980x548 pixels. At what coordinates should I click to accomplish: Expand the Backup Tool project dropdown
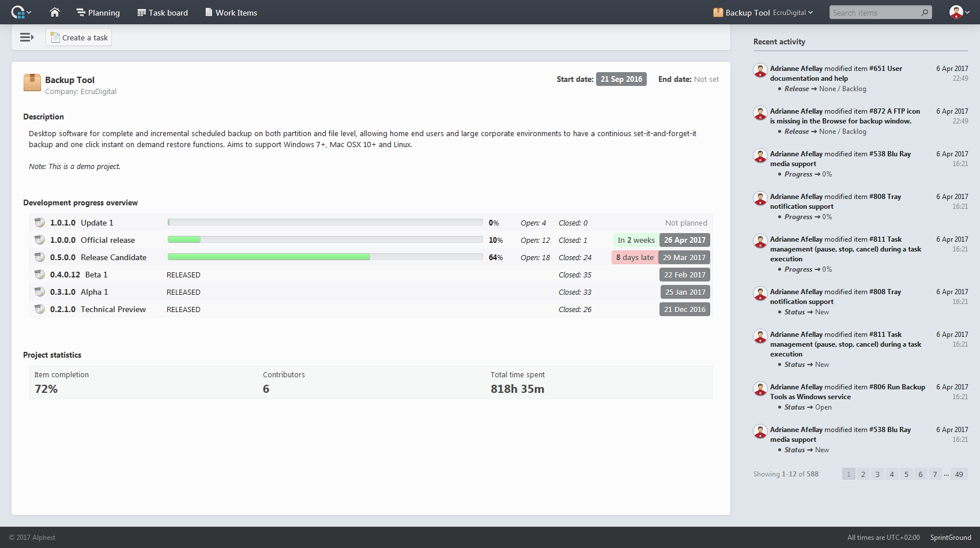point(763,13)
